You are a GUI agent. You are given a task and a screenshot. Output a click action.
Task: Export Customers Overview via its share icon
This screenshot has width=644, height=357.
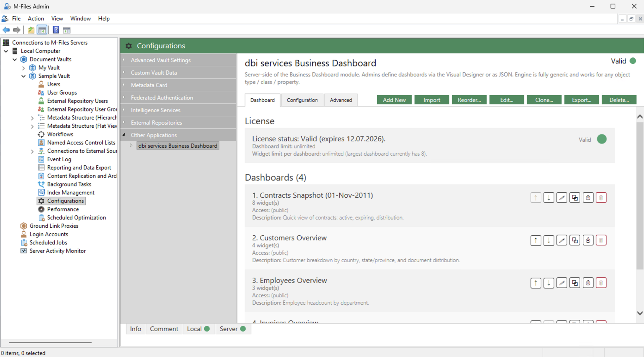click(x=588, y=240)
